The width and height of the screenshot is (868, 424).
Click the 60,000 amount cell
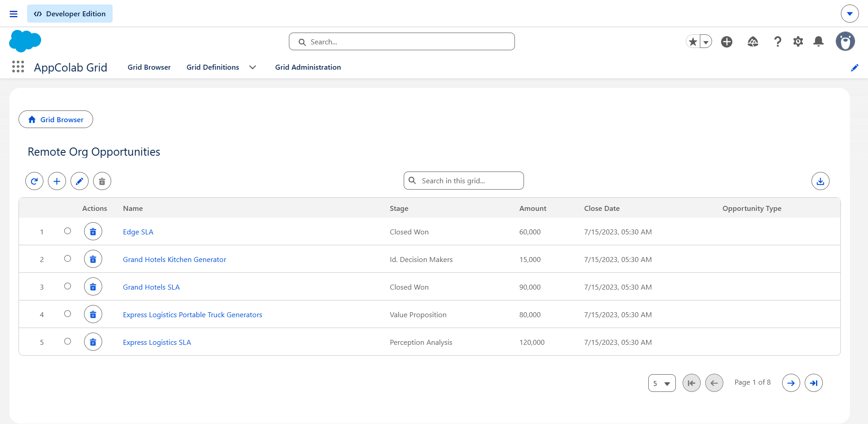(530, 232)
